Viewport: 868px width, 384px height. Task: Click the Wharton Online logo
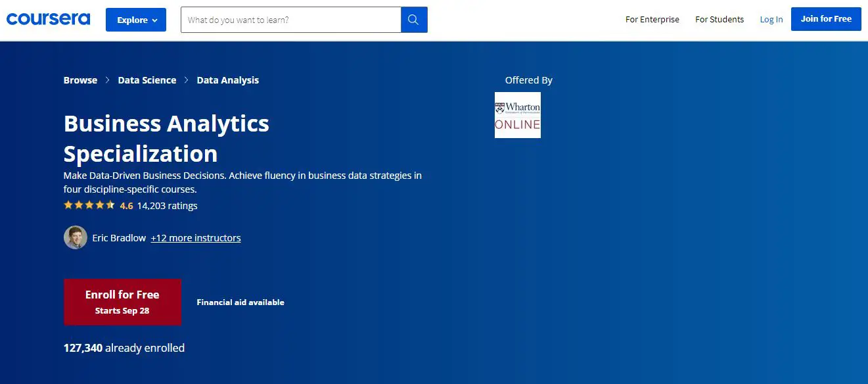click(x=517, y=114)
